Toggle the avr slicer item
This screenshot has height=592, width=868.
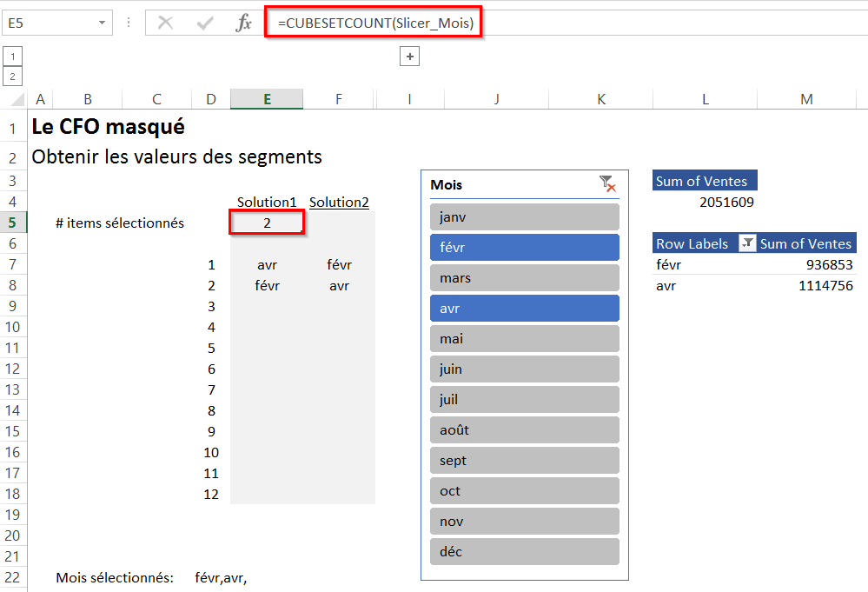tap(524, 308)
